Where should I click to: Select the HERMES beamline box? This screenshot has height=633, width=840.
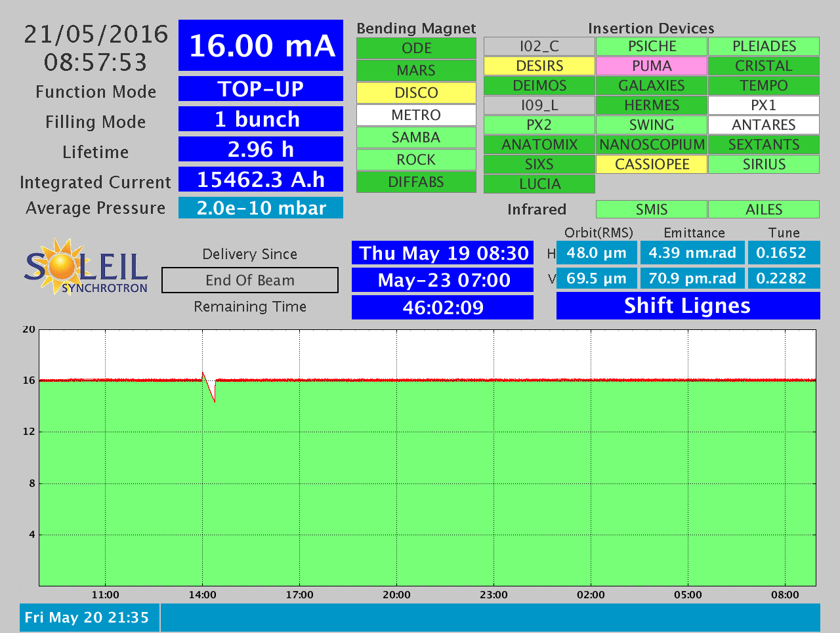point(652,106)
